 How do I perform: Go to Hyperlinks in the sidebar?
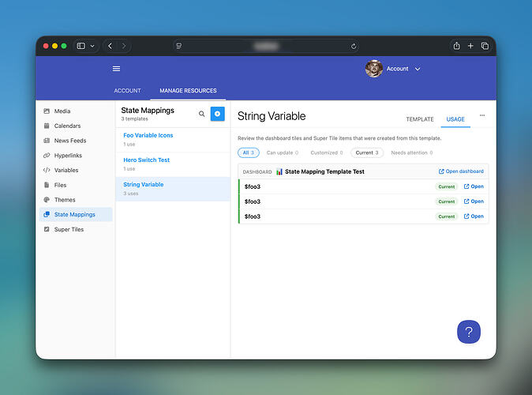point(76,155)
